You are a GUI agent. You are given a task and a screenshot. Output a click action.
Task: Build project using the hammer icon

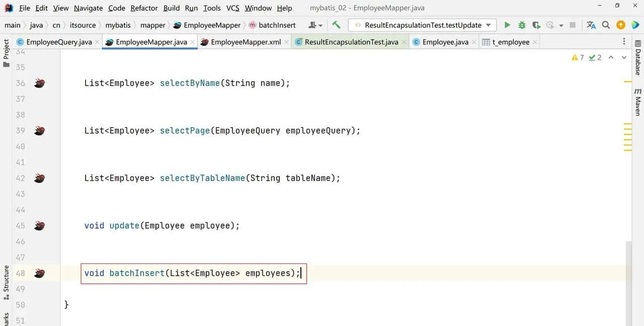click(x=337, y=25)
